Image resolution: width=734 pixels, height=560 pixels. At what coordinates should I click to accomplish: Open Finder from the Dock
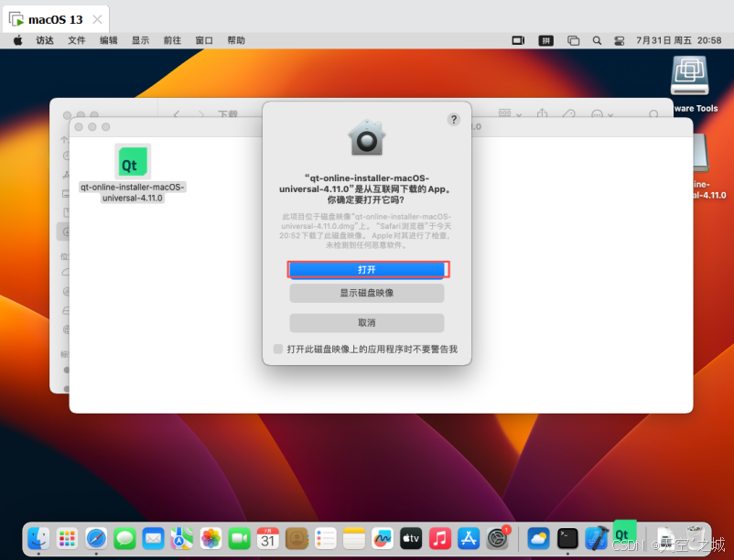point(38,539)
